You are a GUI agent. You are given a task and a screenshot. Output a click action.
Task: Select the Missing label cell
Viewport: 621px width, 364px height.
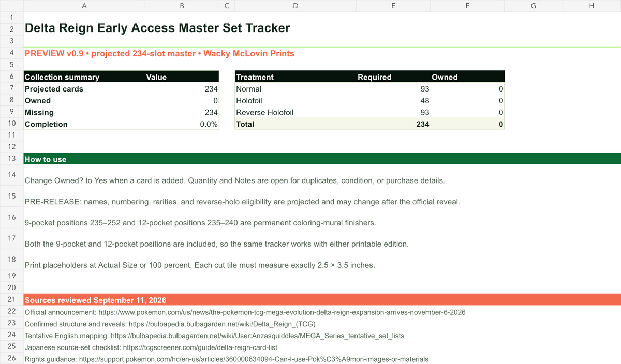tap(84, 112)
